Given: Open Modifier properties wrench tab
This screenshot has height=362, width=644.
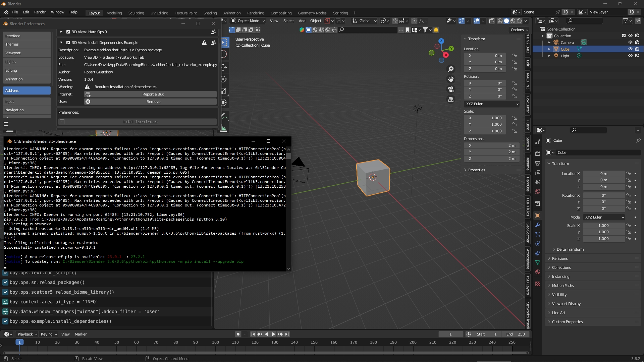Looking at the screenshot, I should coord(538,225).
